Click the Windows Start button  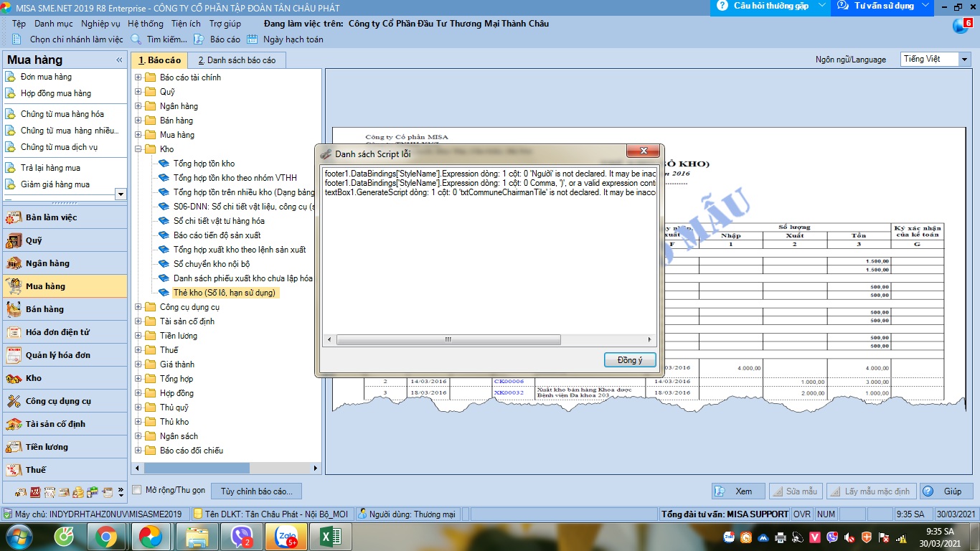18,537
